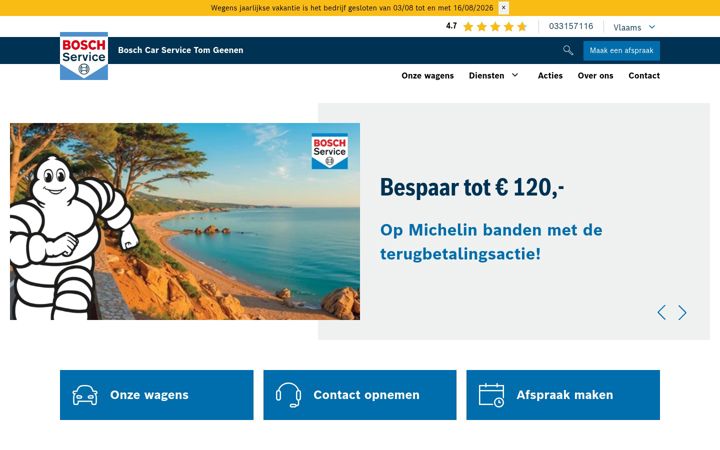Call phone number 033157116

pyautogui.click(x=571, y=26)
